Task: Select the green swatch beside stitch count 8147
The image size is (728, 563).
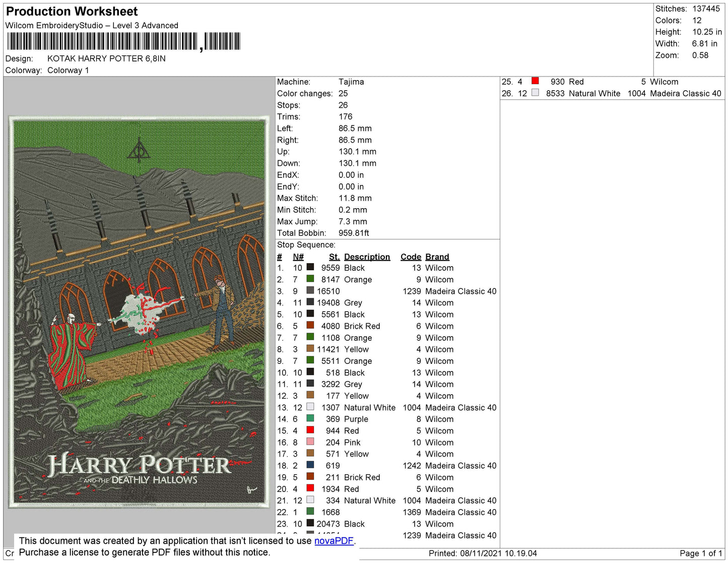Action: coord(310,279)
